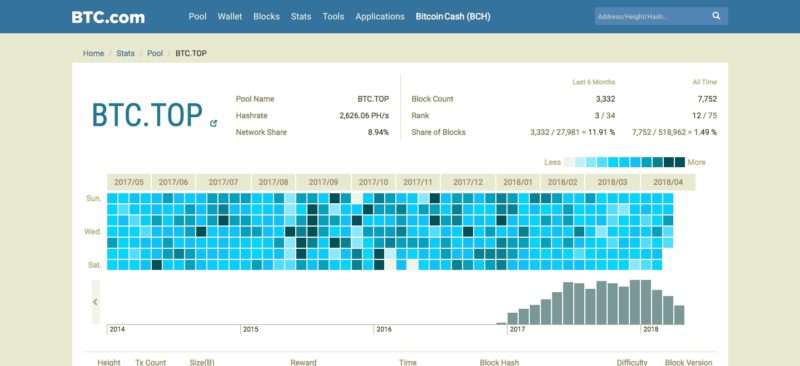Screen dimensions: 800x366
Task: Open the Wallet menu
Action: 230,16
